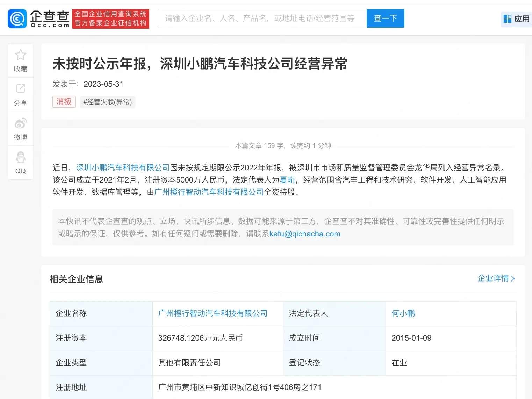Click registered capital 326748.1206万元人民币
Screen dimensions: 532x399
(x=200, y=338)
